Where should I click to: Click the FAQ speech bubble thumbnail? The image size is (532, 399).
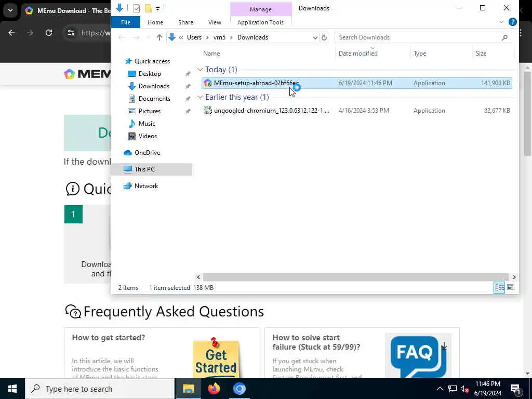418,356
